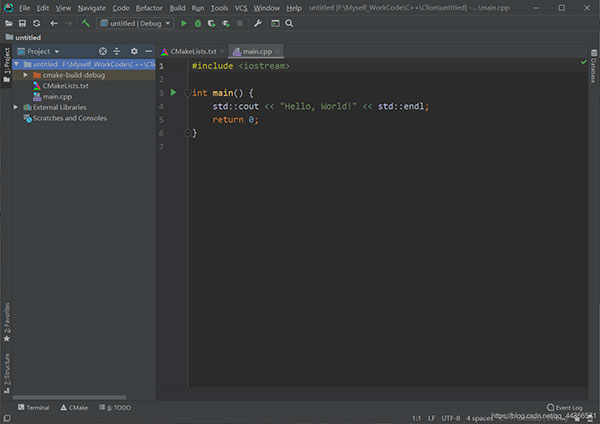This screenshot has height=424, width=600.
Task: Open the Event Log
Action: point(568,408)
